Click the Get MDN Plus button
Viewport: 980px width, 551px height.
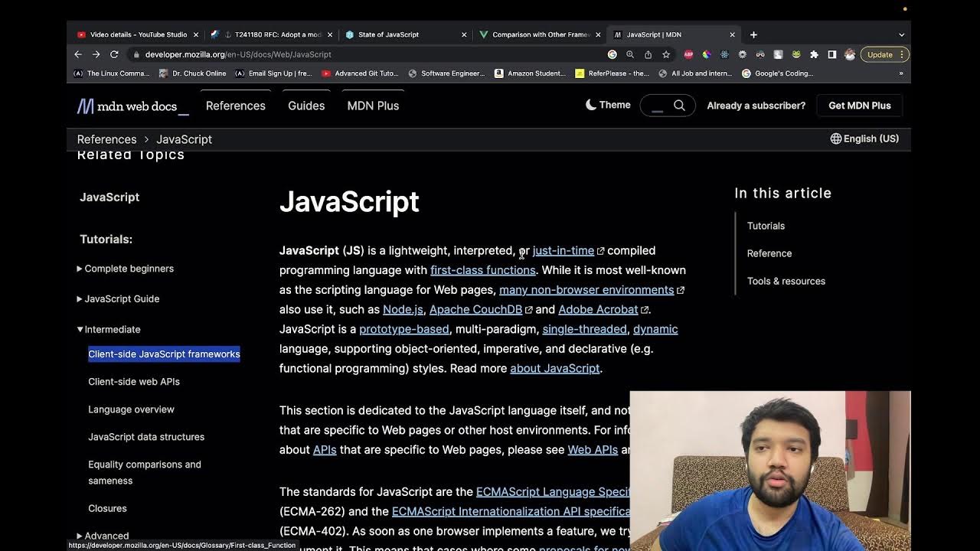point(860,106)
